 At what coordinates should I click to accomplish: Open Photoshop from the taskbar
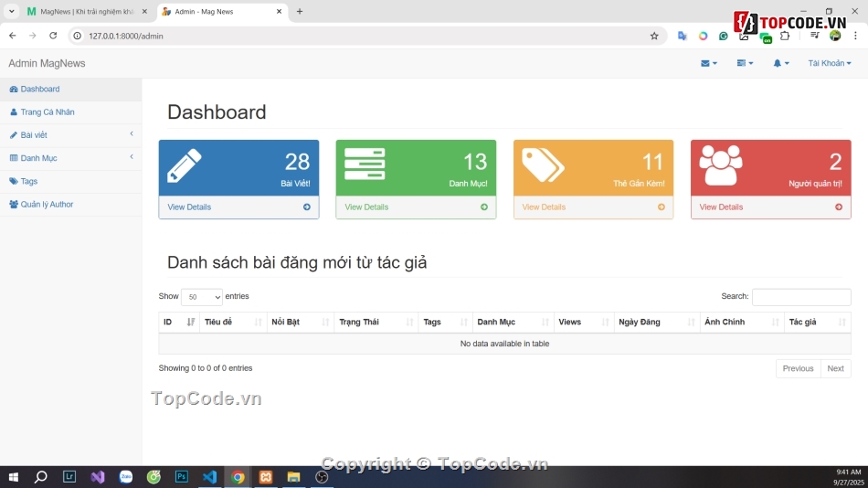click(182, 477)
